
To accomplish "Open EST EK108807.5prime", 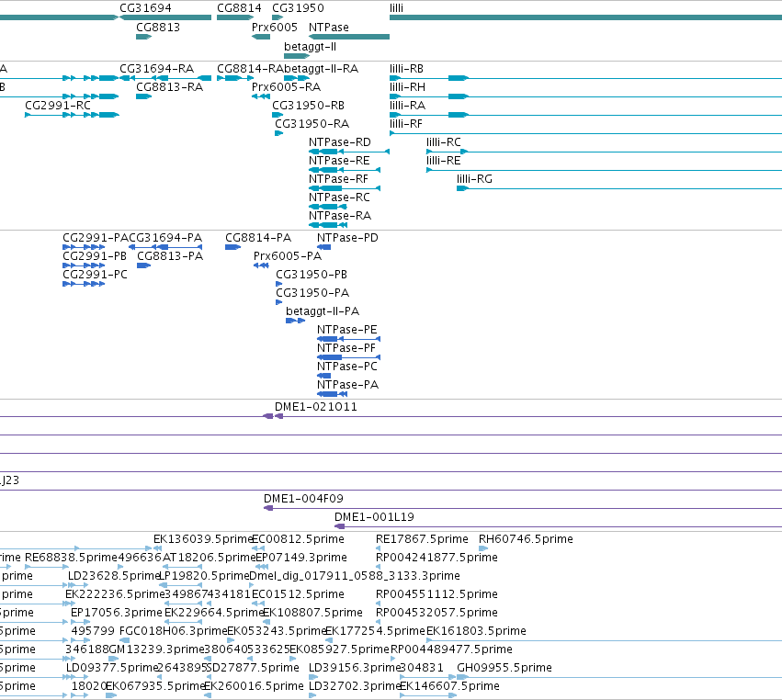I will (312, 614).
